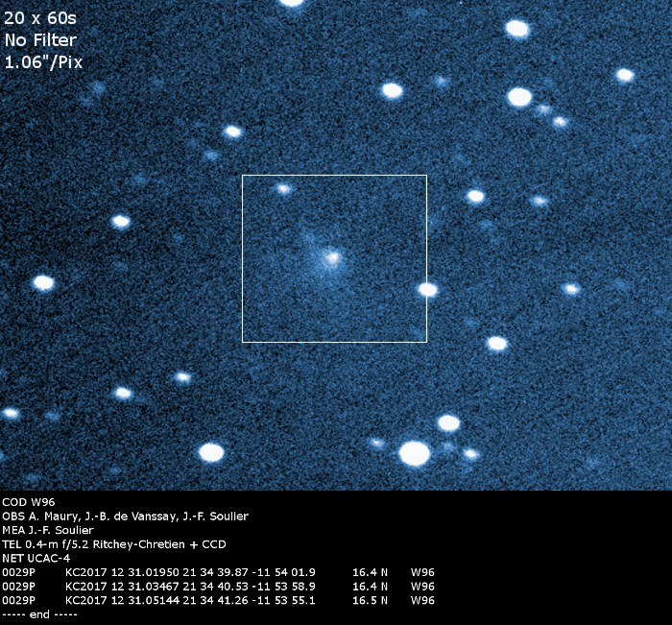Image resolution: width=672 pixels, height=625 pixels.
Task: Click declination '-11 53 55.1'
Action: (x=284, y=601)
